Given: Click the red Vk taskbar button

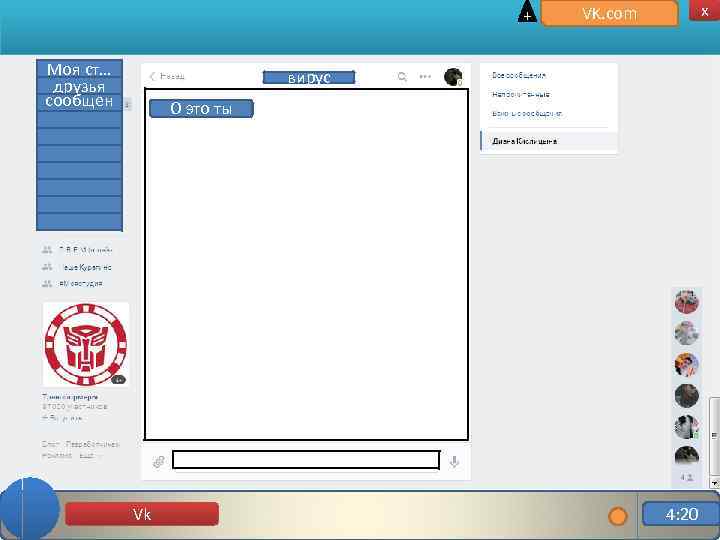Looking at the screenshot, I should click(142, 514).
